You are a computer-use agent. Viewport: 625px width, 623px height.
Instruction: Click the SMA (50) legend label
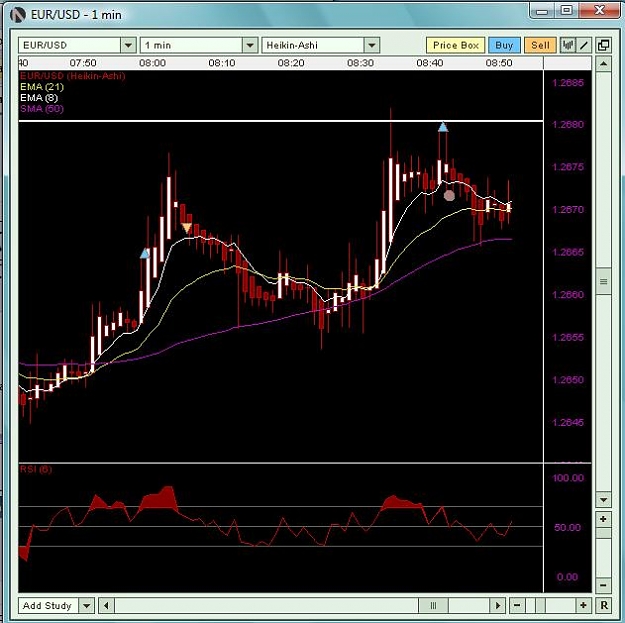pos(41,108)
